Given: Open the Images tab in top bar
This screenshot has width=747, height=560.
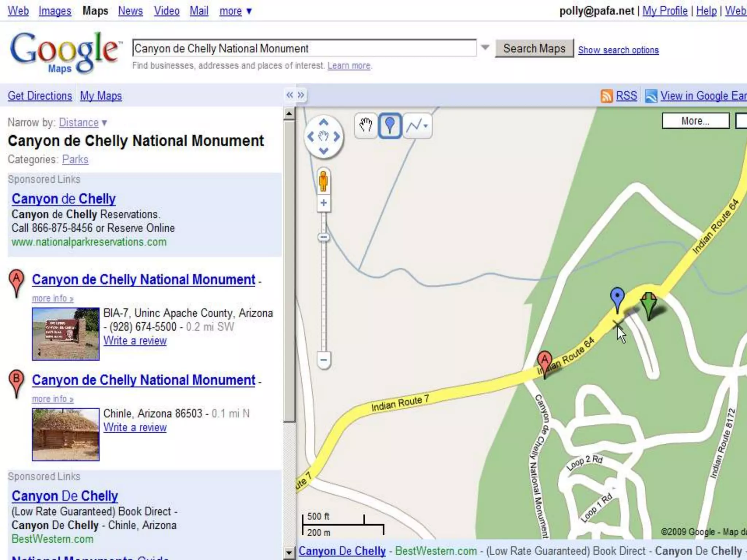Looking at the screenshot, I should pos(55,11).
